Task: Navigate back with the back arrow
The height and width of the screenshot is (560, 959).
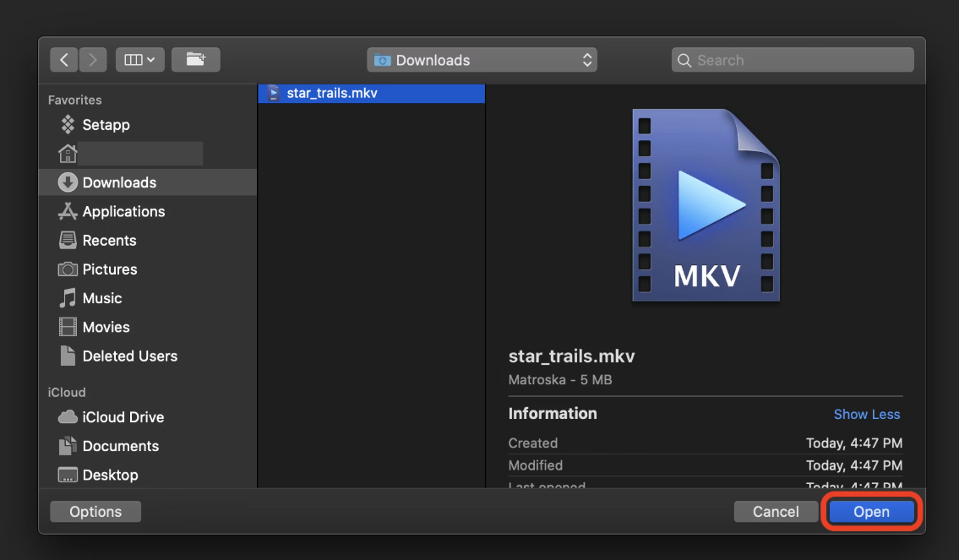Action: click(63, 59)
